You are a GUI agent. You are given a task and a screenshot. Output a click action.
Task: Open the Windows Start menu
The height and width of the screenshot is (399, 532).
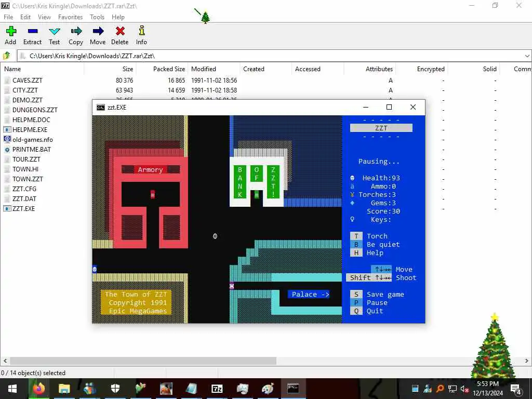12,389
